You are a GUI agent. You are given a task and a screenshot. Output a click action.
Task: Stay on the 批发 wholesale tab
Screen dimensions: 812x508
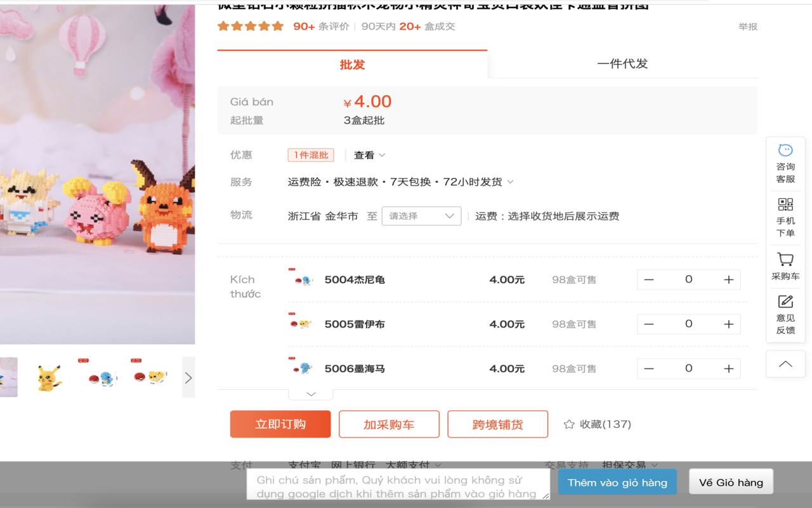pos(353,63)
